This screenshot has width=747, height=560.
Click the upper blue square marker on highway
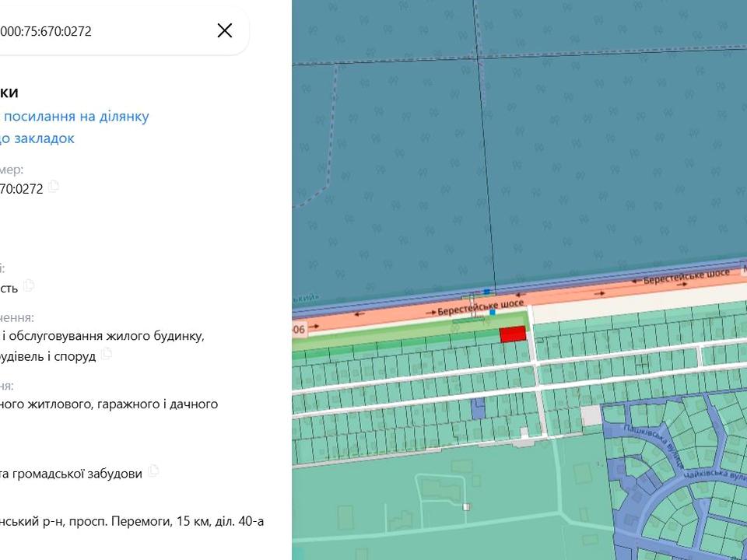(x=486, y=292)
